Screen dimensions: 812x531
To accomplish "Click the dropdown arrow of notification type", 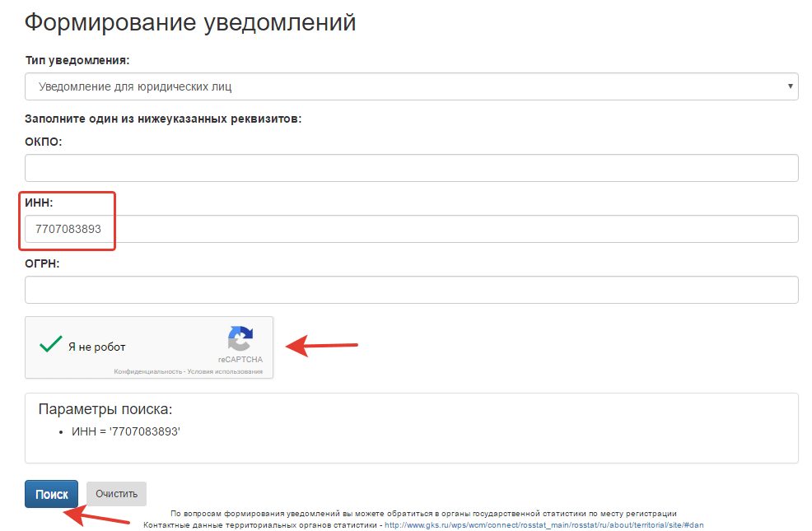I will point(790,86).
